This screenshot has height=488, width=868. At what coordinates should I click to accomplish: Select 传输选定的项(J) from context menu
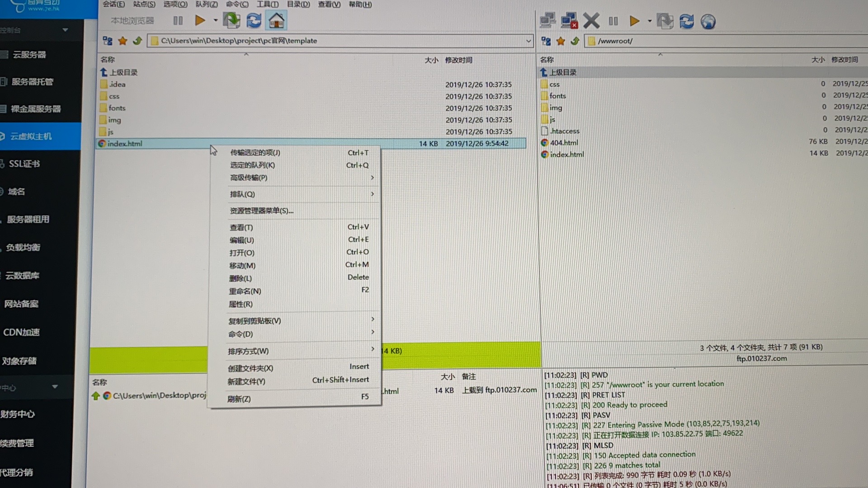coord(255,153)
